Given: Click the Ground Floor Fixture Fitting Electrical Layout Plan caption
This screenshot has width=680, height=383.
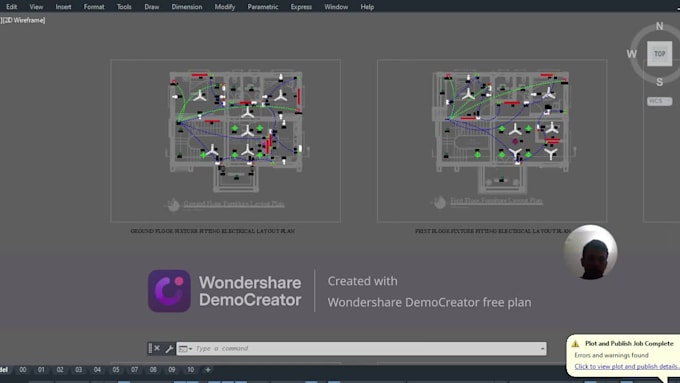Looking at the screenshot, I should pos(212,231).
